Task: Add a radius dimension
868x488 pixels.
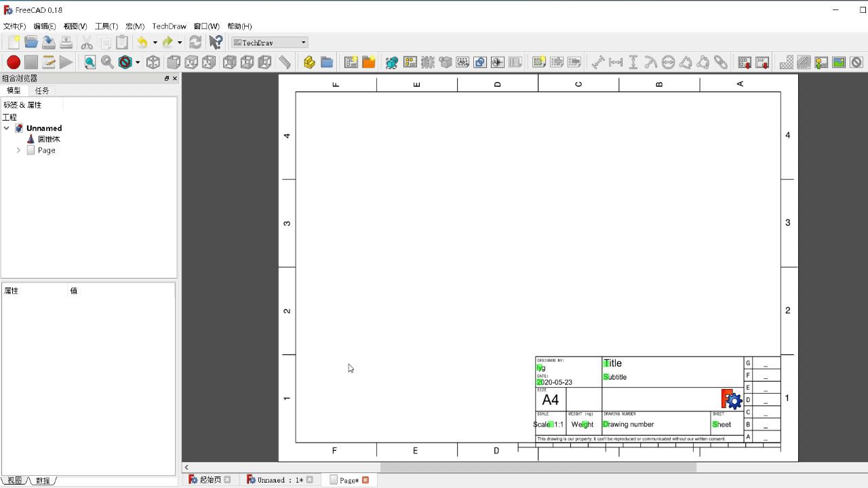Action: (x=651, y=62)
